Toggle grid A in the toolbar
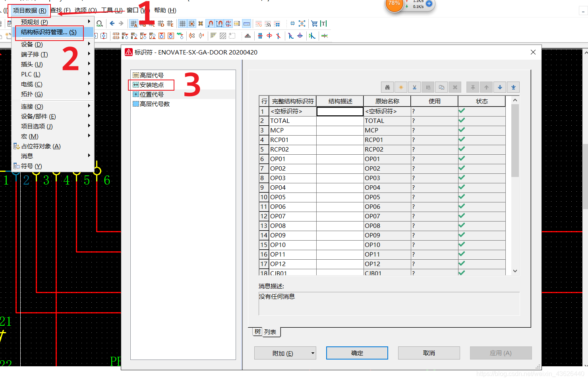 pyautogui.click(x=134, y=23)
